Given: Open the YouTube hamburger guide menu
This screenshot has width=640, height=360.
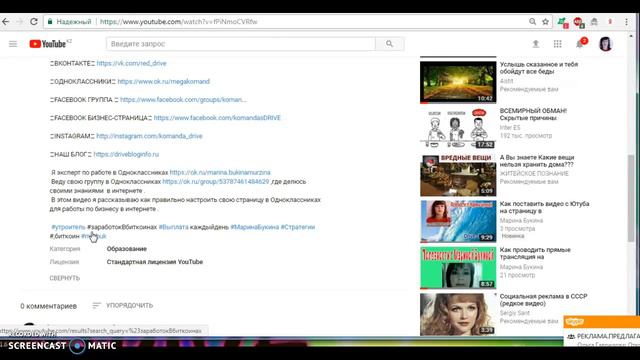Looking at the screenshot, I should click(13, 44).
